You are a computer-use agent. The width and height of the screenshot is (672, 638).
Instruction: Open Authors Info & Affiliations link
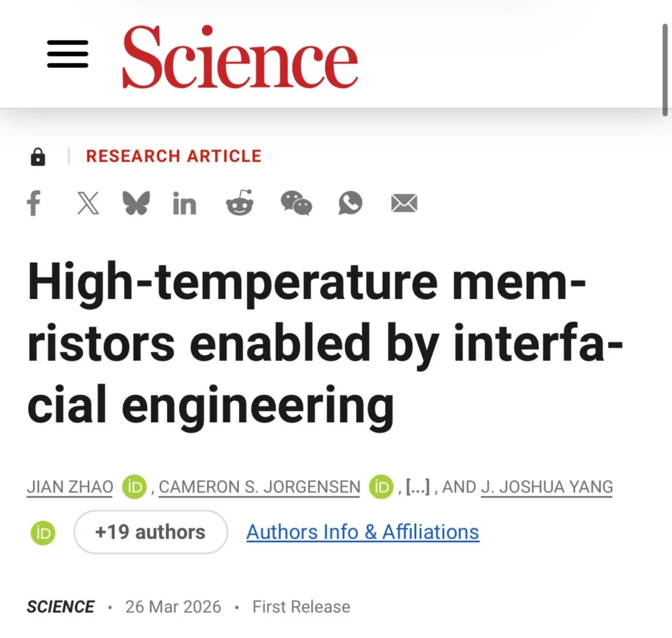363,532
